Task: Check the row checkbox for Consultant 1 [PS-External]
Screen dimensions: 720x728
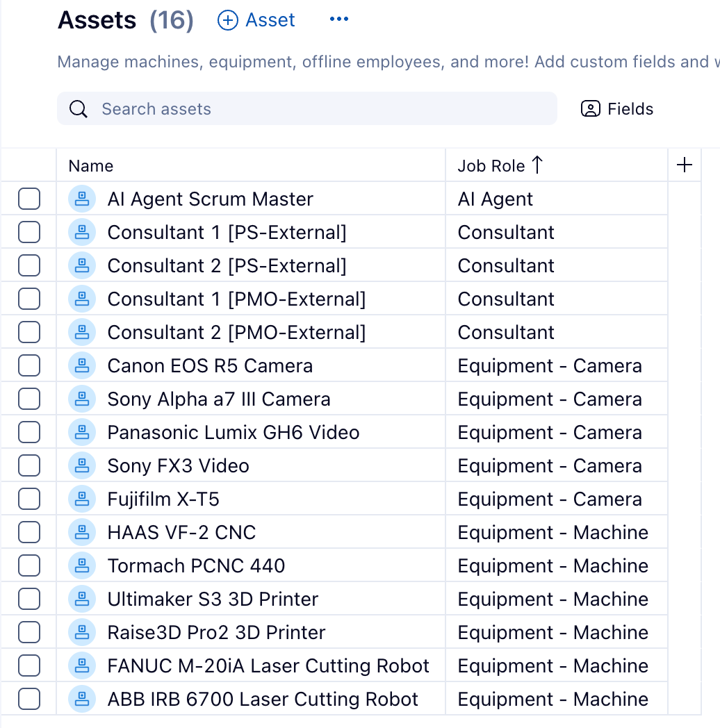Action: tap(28, 232)
